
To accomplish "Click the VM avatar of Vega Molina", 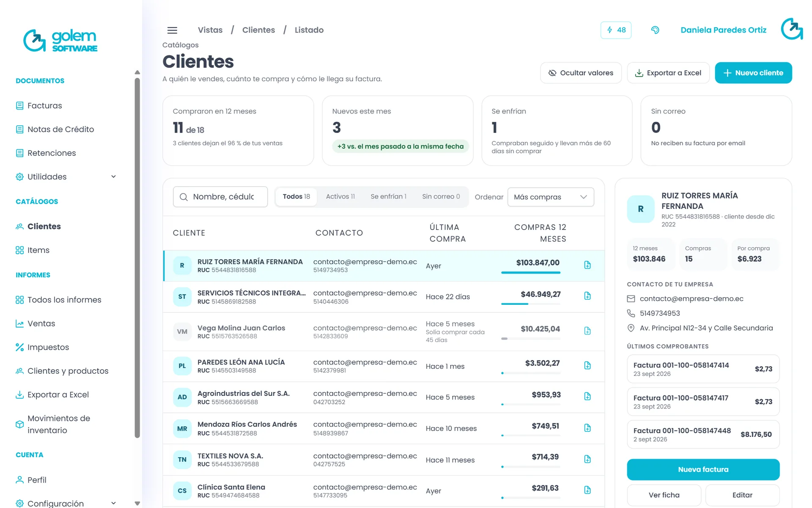I will pyautogui.click(x=182, y=331).
